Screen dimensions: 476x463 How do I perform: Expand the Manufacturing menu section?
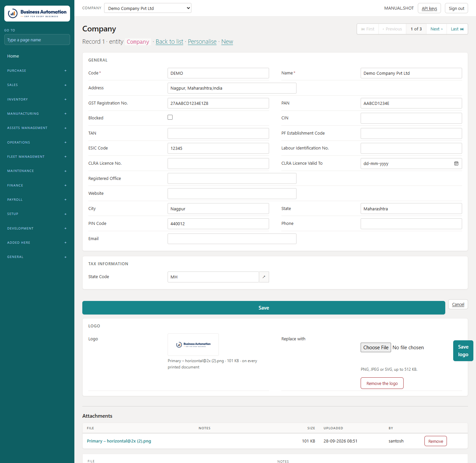[37, 113]
